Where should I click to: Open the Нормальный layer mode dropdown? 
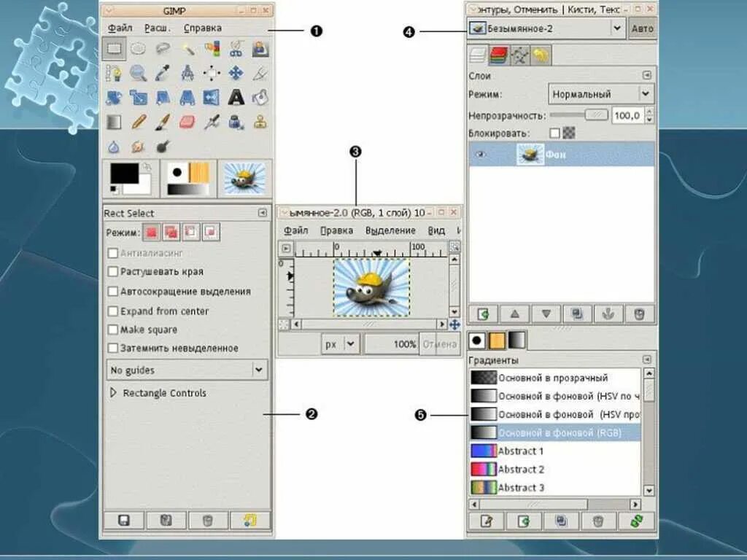(x=601, y=94)
